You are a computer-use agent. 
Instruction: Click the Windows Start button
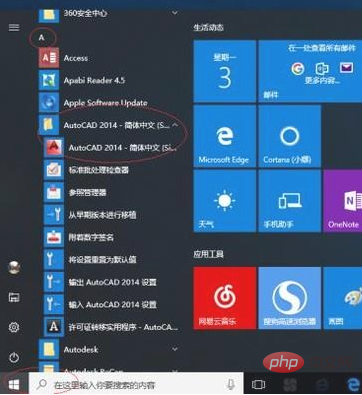coord(14,385)
